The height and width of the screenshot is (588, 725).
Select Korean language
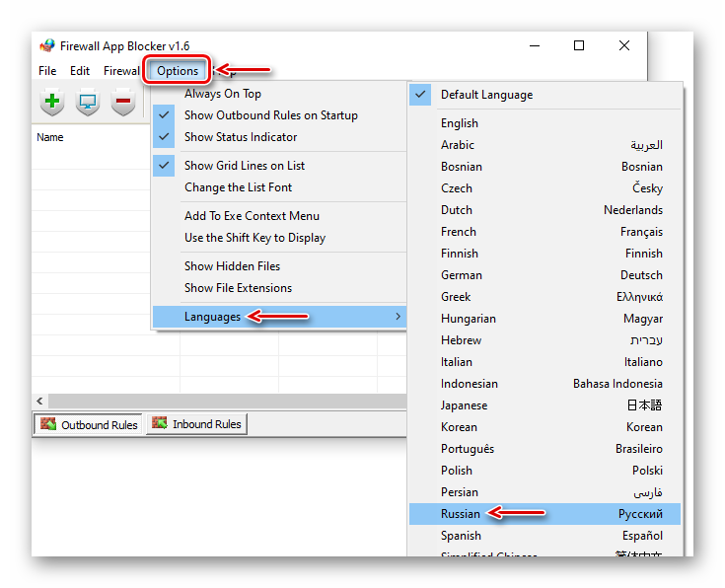544,427
